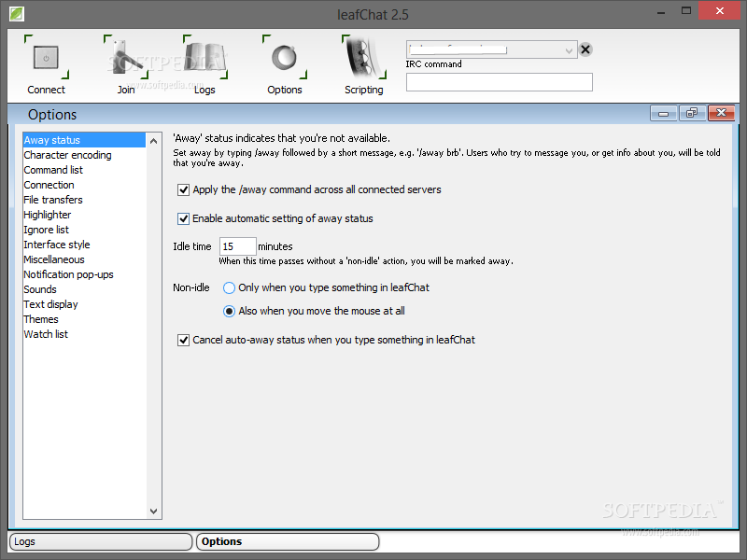Toggle cancel auto-away when typing checkbox
747x560 pixels.
point(183,340)
